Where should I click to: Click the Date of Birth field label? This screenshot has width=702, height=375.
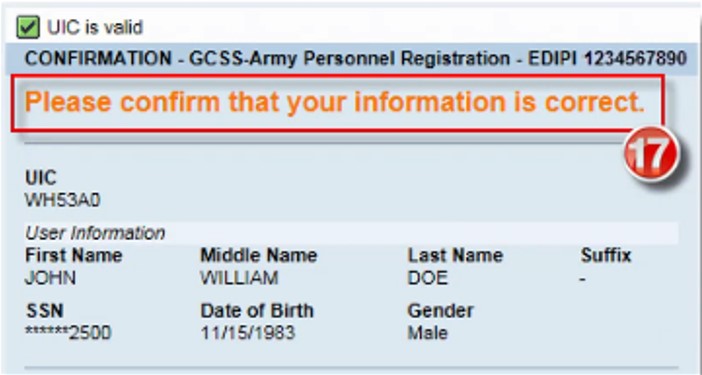click(x=257, y=311)
